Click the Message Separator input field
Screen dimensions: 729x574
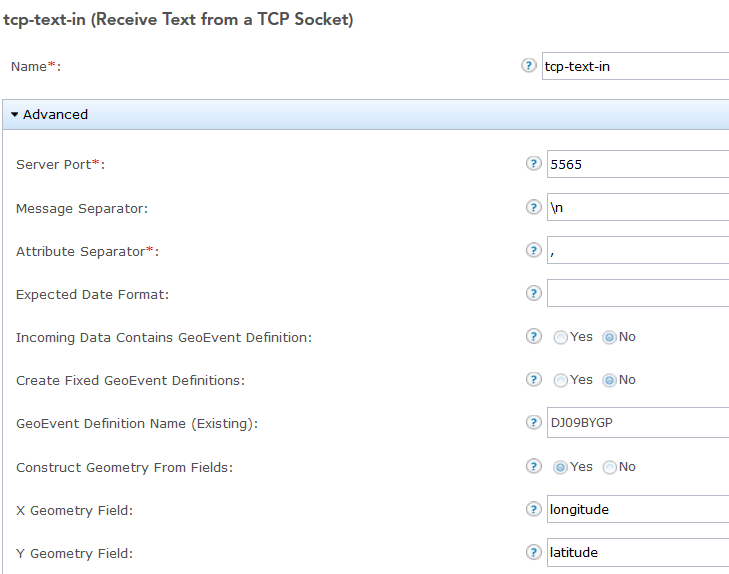(637, 207)
